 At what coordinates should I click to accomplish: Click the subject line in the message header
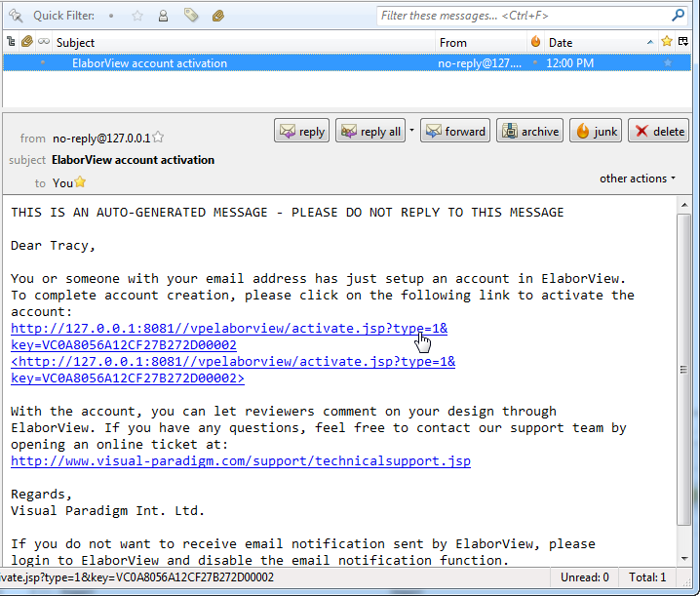(x=133, y=160)
